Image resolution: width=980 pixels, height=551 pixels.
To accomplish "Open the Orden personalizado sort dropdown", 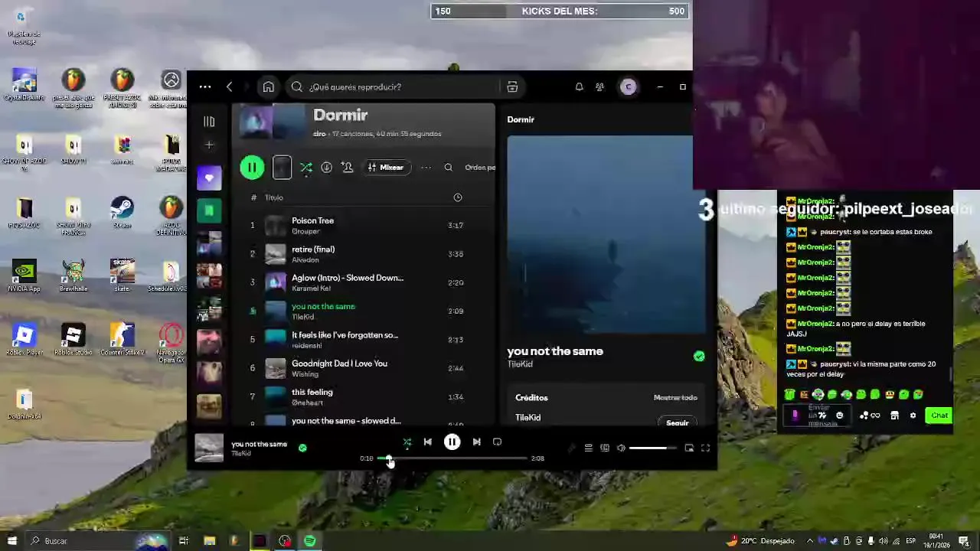I will (x=480, y=167).
